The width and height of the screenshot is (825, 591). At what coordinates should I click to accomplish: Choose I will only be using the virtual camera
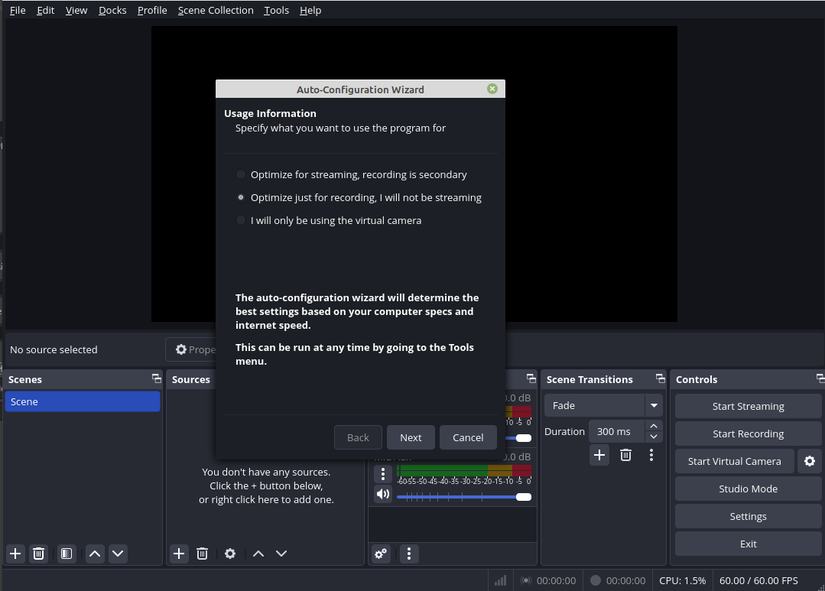click(x=239, y=220)
